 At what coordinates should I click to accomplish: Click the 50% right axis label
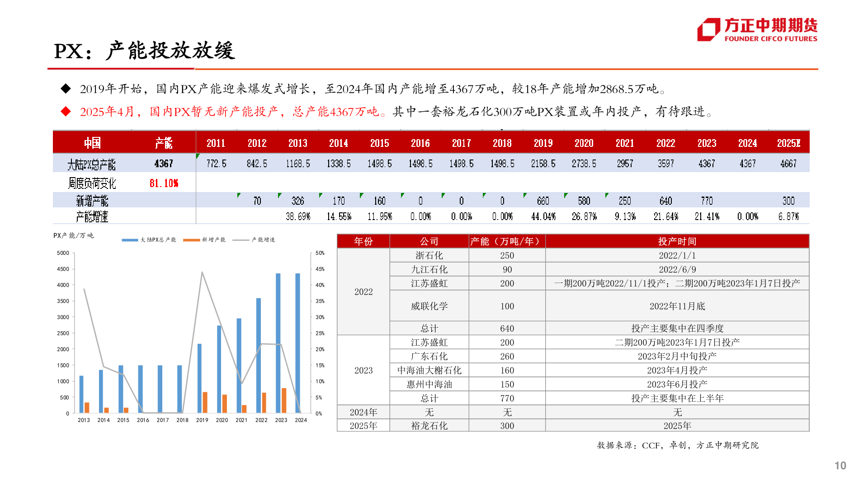tap(320, 253)
